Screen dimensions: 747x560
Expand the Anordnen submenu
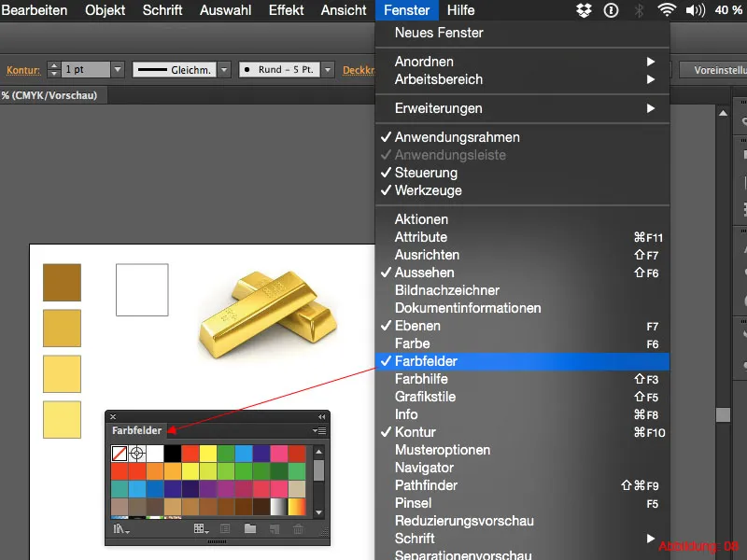pyautogui.click(x=522, y=62)
